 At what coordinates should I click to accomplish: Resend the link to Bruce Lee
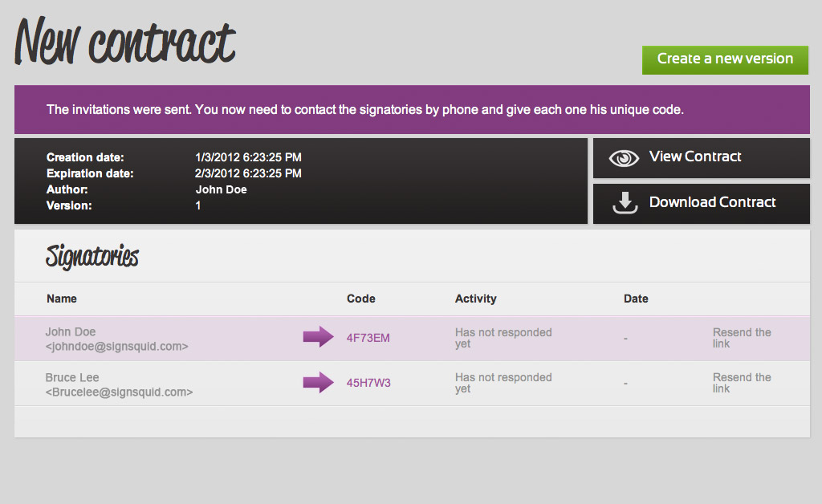pos(741,383)
